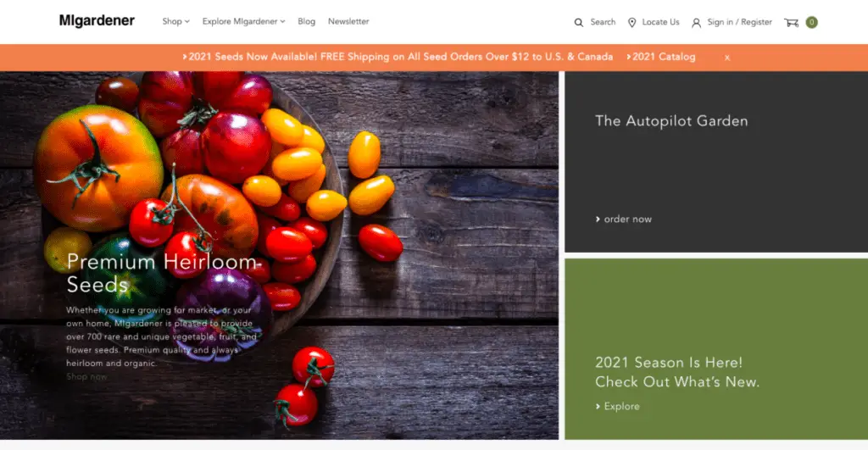Dismiss the orange announcement banner
The image size is (868, 450).
pyautogui.click(x=726, y=58)
